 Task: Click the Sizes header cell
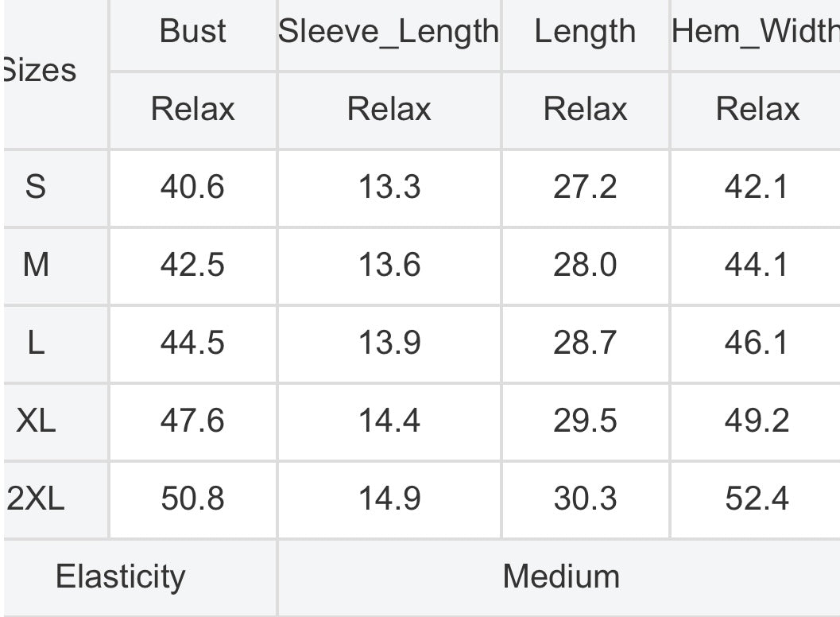point(39,70)
